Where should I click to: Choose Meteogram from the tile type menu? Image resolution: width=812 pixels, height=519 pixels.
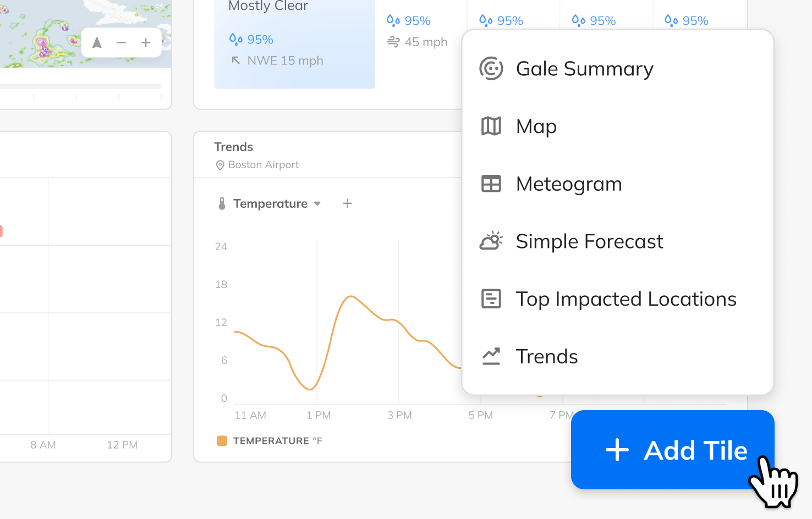coord(569,184)
